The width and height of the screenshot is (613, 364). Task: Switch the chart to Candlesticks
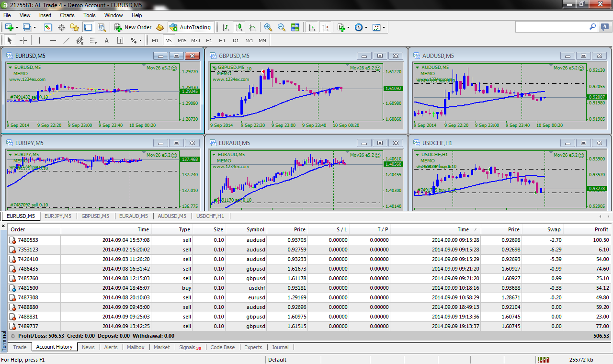tap(238, 27)
